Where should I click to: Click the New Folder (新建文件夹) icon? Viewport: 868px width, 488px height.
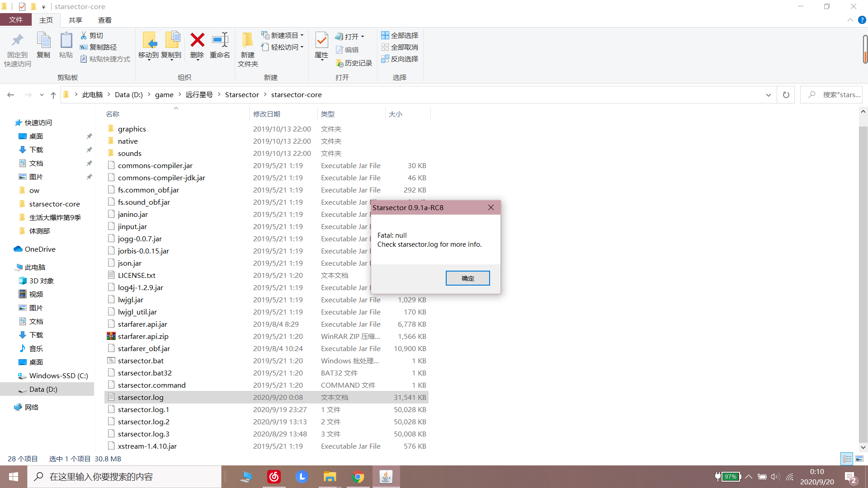coord(247,41)
